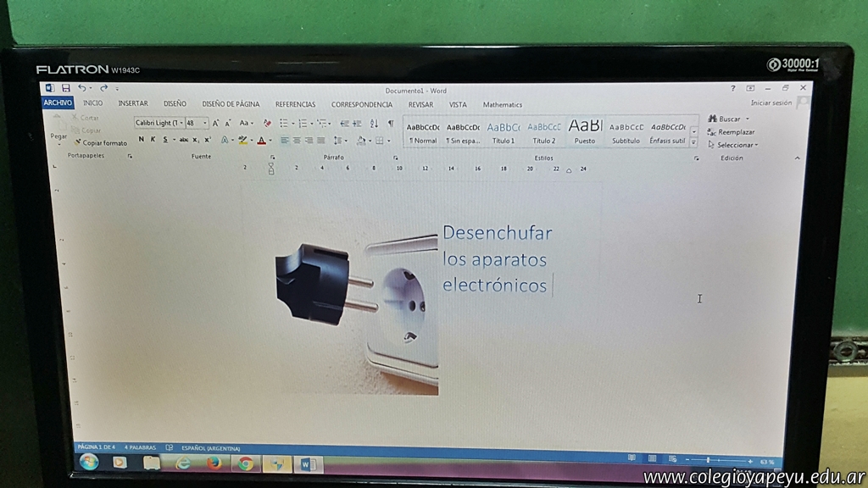Click the clear formatting eraser icon

pos(267,123)
